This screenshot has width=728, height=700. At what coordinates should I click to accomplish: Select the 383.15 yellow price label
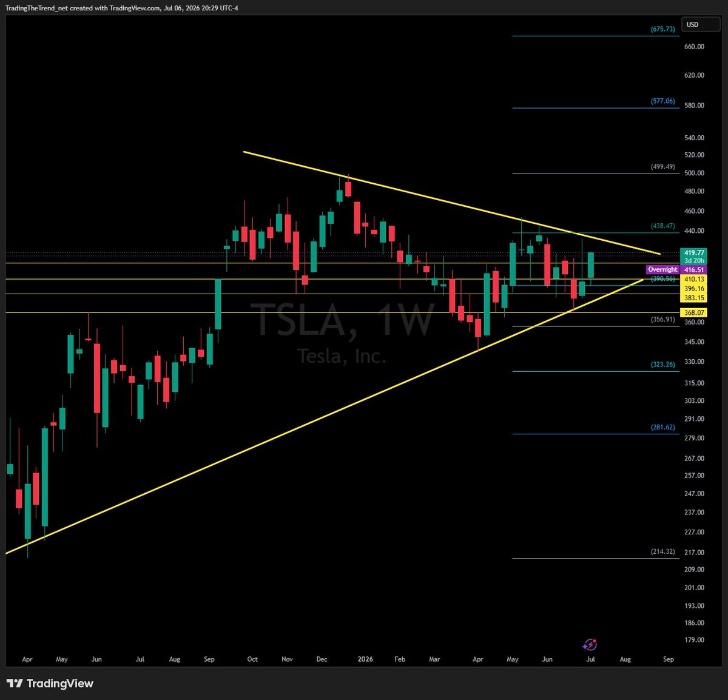tap(694, 298)
